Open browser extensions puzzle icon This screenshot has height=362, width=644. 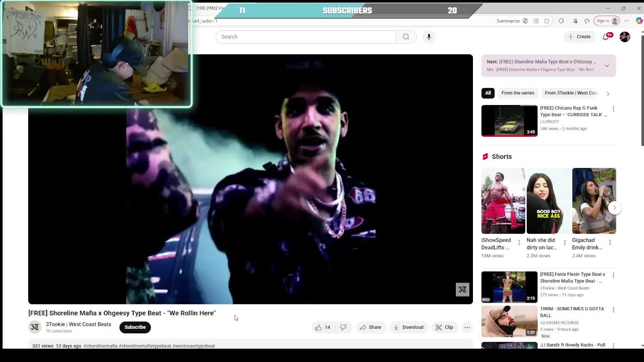561,21
